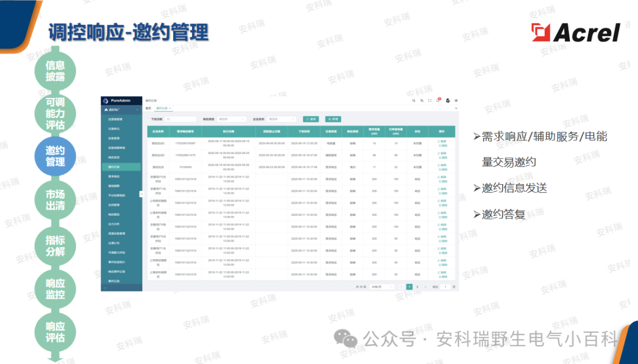The height and width of the screenshot is (364, 638).
Task: Open 事件记录 in the sidebar
Action: 113,281
